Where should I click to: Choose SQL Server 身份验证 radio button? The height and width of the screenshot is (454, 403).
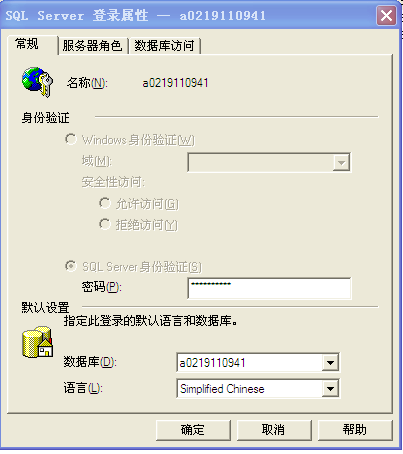(71, 266)
